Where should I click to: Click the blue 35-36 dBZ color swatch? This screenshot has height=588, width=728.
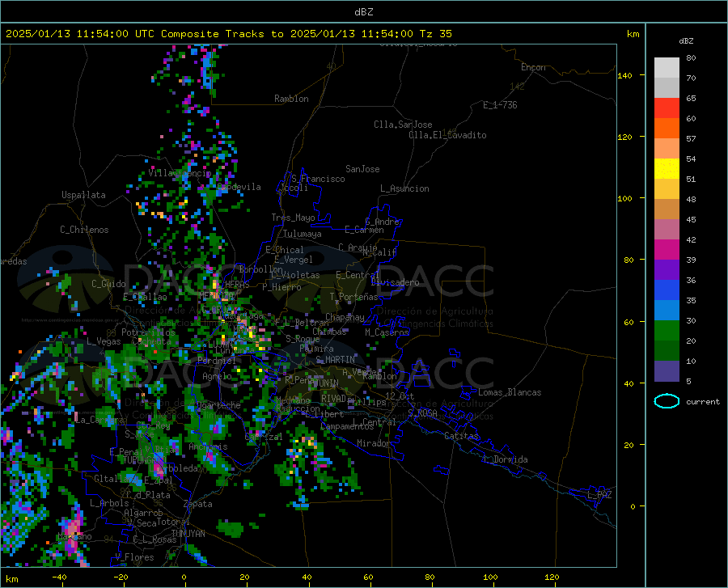point(667,290)
